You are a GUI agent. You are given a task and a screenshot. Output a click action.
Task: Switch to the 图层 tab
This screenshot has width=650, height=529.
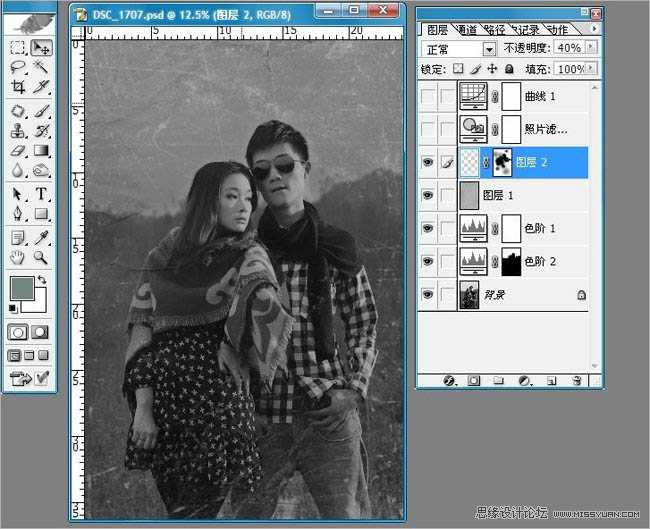click(437, 29)
